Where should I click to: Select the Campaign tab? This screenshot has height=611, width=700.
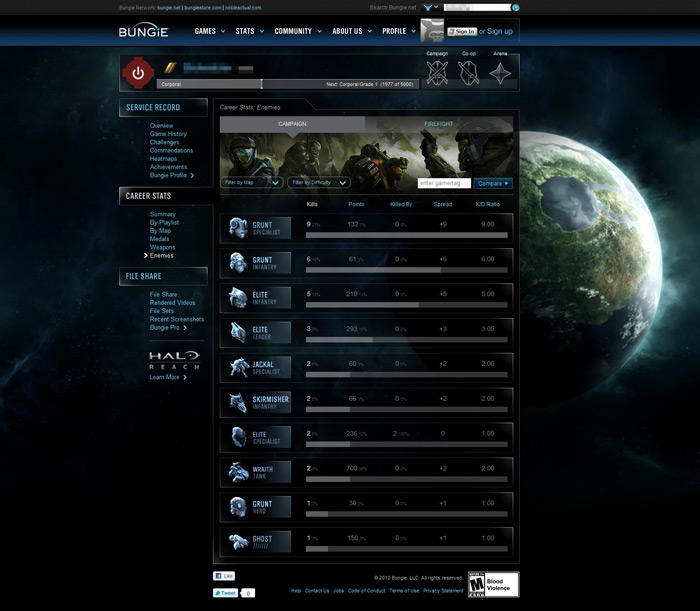pyautogui.click(x=292, y=124)
